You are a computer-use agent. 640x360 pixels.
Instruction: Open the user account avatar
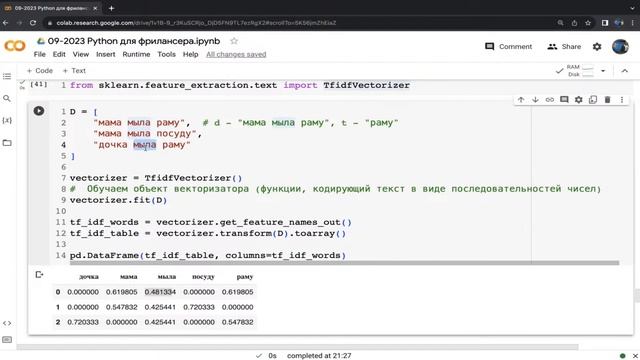(620, 47)
